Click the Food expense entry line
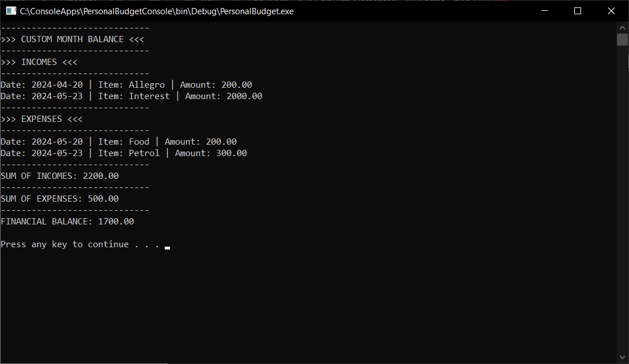This screenshot has height=364, width=629. pyautogui.click(x=119, y=142)
